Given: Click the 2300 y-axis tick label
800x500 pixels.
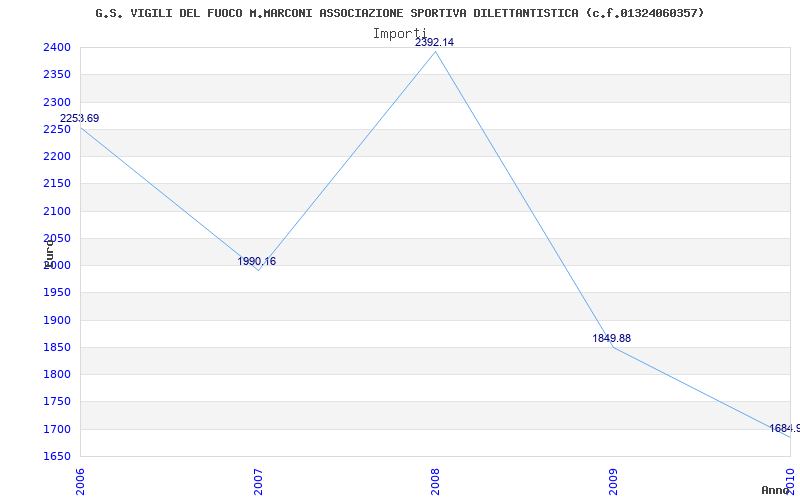Looking at the screenshot, I should (x=58, y=102).
